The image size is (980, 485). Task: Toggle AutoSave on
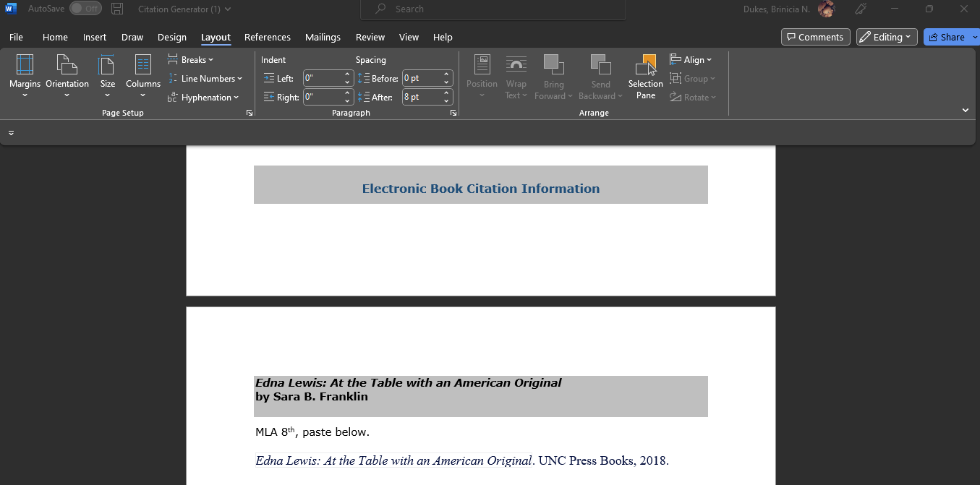pos(85,9)
